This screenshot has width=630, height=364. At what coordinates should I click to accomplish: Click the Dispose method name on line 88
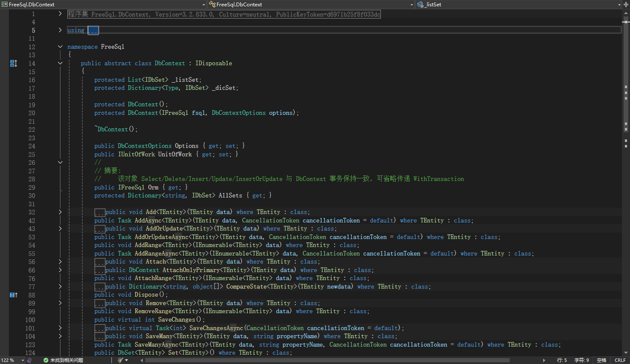click(x=146, y=295)
